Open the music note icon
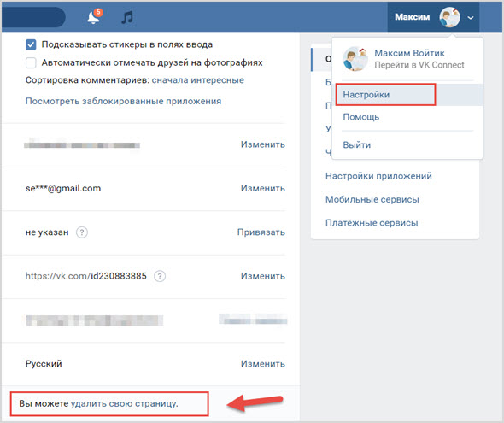The image size is (504, 423). pyautogui.click(x=127, y=17)
